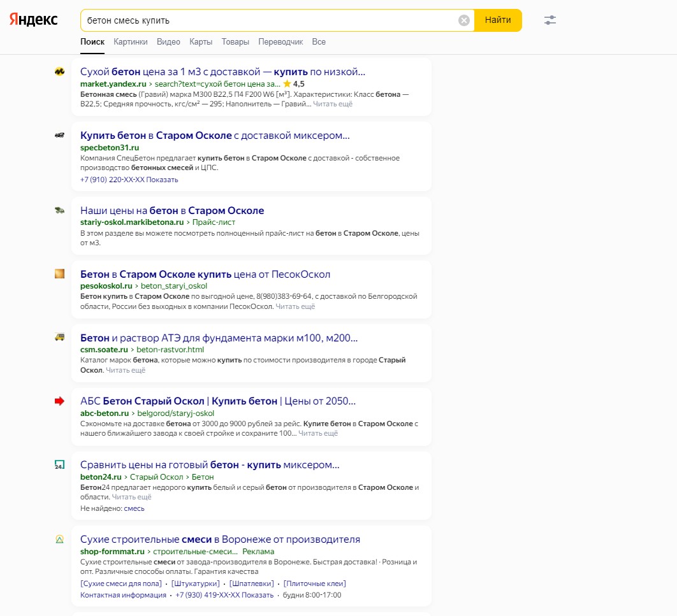The image size is (677, 616).
Task: Select the Поиск tab
Action: click(x=92, y=42)
